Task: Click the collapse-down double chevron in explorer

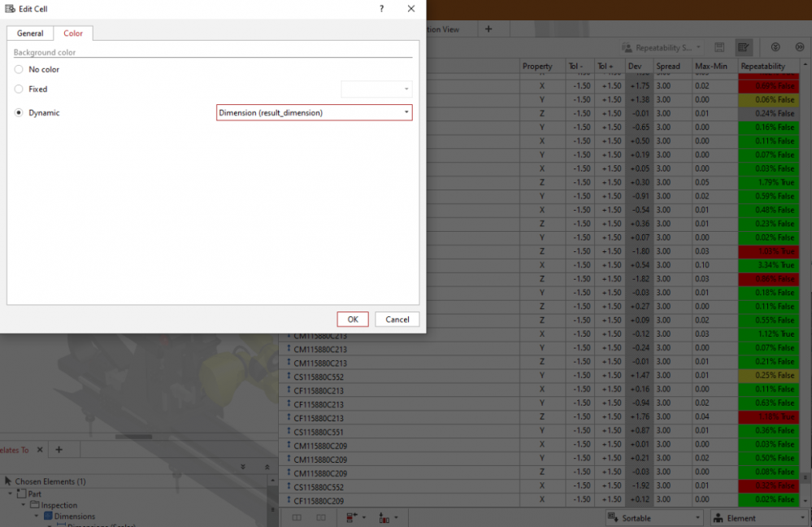Action: click(243, 467)
